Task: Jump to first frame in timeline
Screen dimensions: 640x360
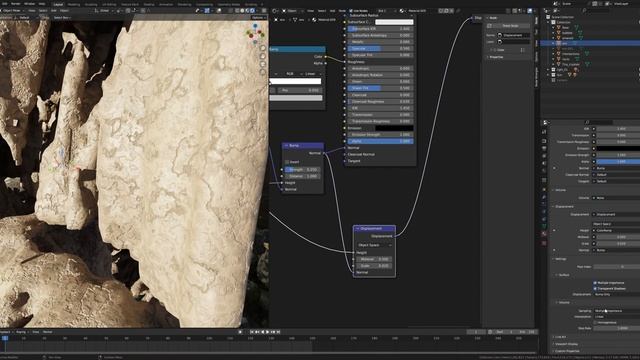Action: 252,332
